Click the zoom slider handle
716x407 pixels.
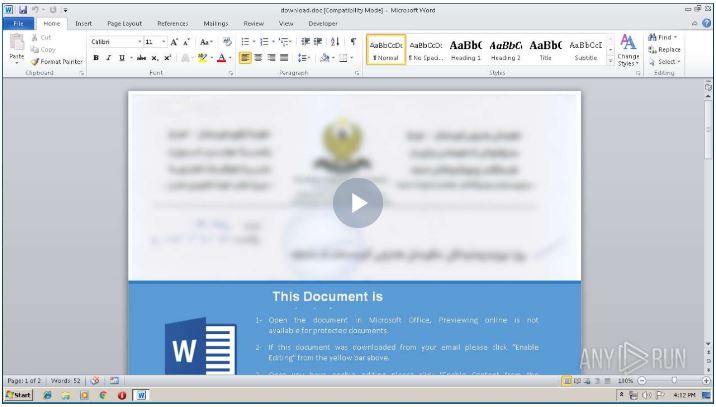point(674,381)
